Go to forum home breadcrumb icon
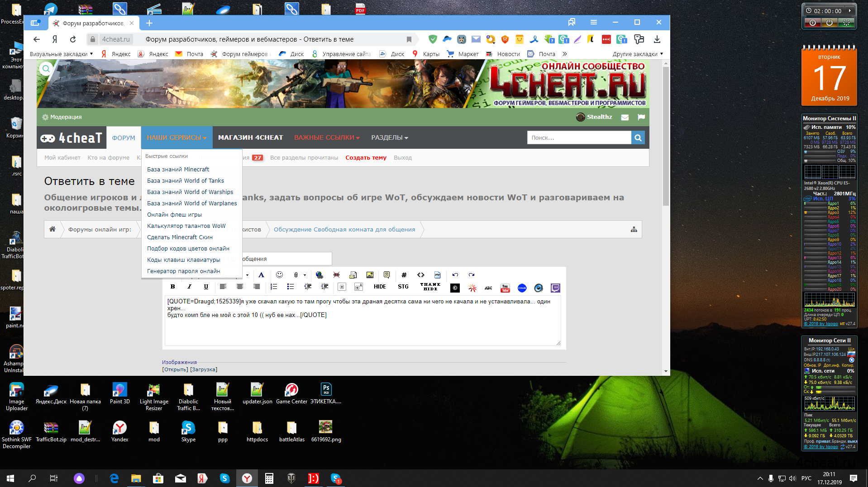This screenshot has width=868, height=487. coord(52,229)
